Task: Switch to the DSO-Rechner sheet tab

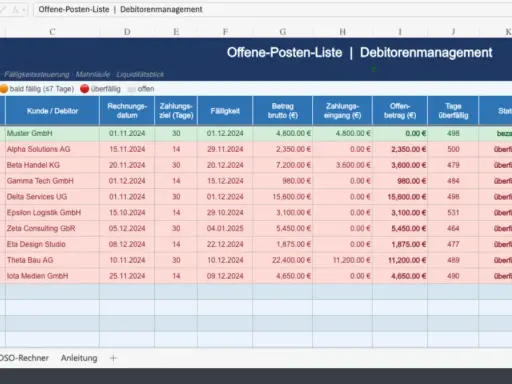Action: coord(24,358)
